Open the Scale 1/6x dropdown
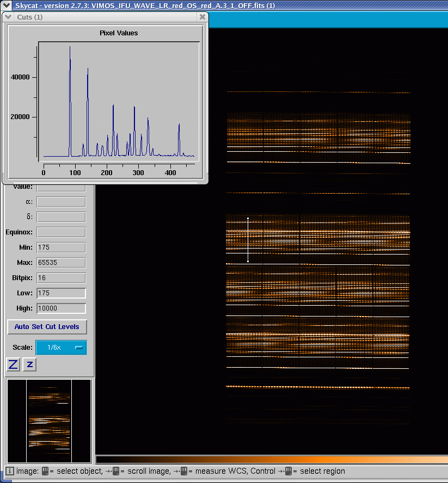Screen dimensions: 448x483 61,348
